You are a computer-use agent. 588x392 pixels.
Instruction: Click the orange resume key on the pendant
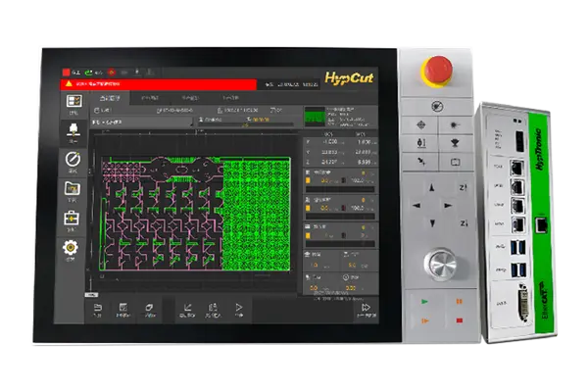pyautogui.click(x=425, y=321)
